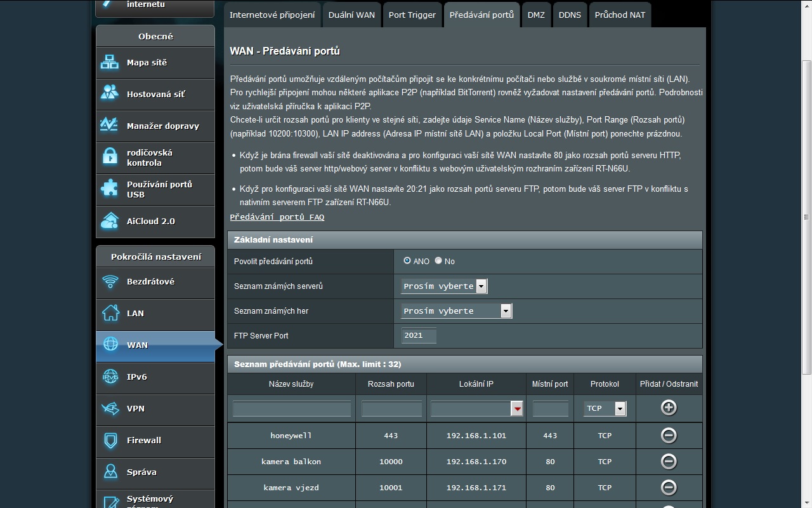The image size is (812, 508).
Task: Click plus icon to add port forwarding rule
Action: tap(669, 408)
